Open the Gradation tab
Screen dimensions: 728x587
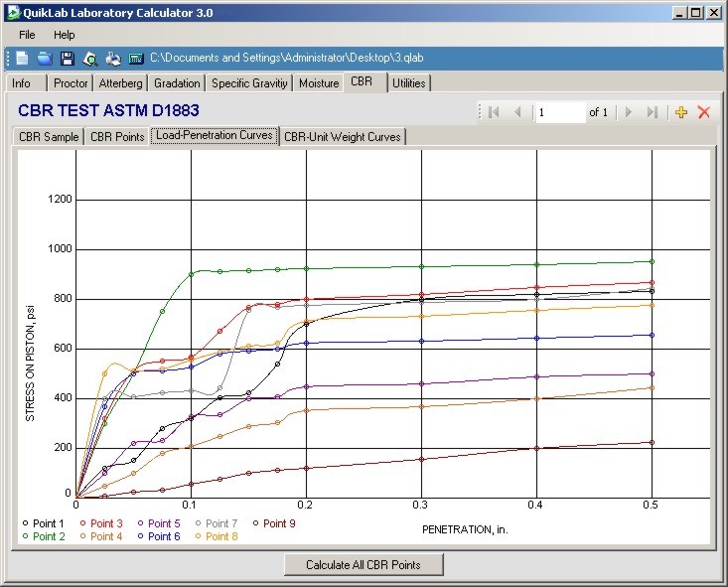pyautogui.click(x=177, y=83)
